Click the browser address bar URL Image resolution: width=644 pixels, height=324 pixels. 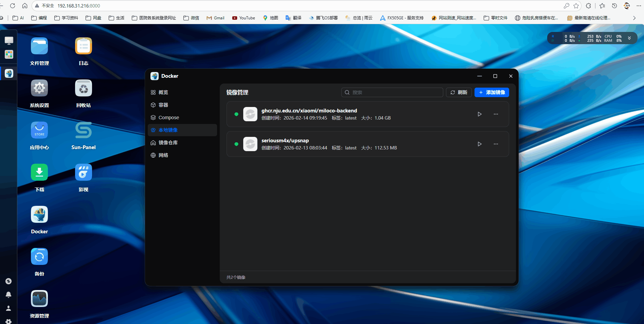79,6
